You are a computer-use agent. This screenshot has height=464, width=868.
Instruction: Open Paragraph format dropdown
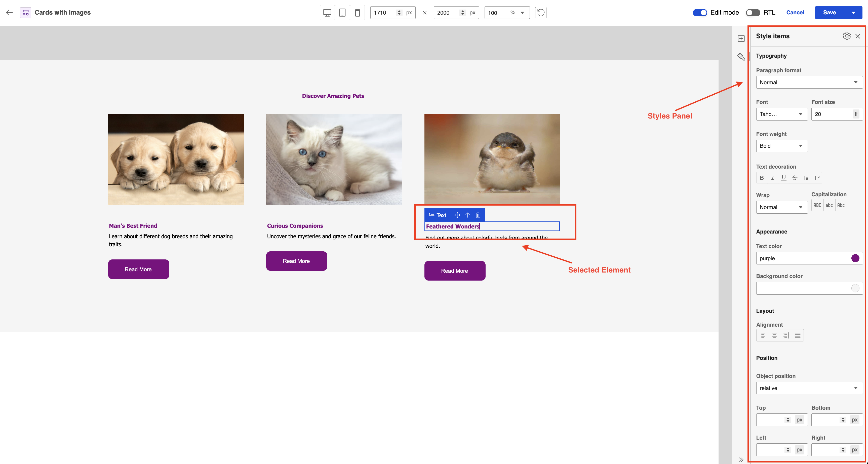point(809,83)
